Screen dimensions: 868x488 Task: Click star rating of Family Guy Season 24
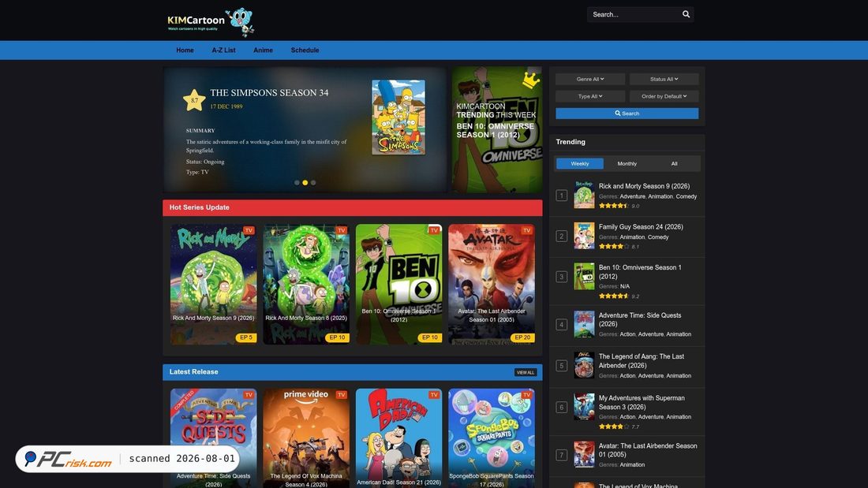click(614, 247)
